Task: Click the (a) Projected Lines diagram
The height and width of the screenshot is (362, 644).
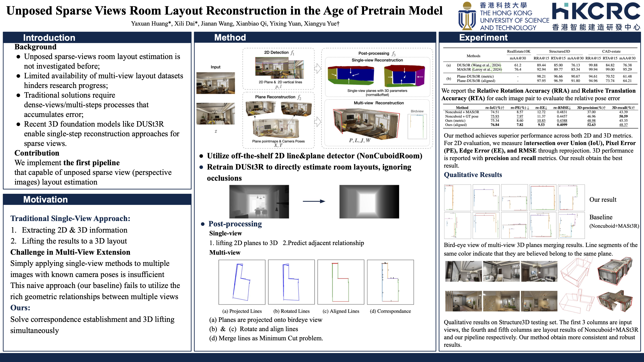Action: tap(242, 282)
